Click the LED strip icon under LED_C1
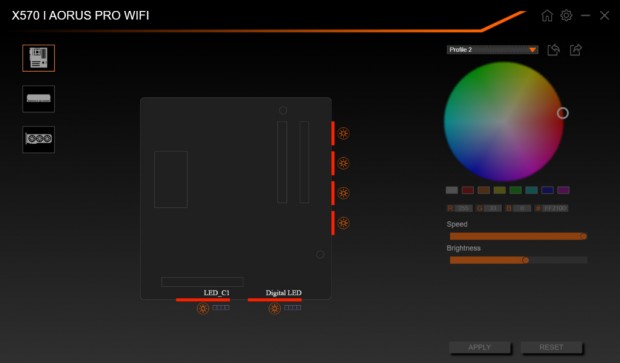Screen dimensions: 620x363 (221, 308)
